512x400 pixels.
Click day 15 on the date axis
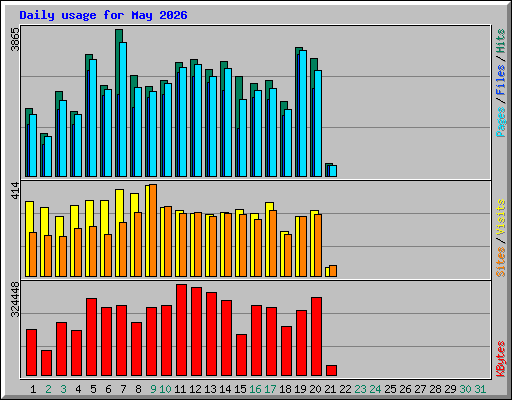pos(240,389)
